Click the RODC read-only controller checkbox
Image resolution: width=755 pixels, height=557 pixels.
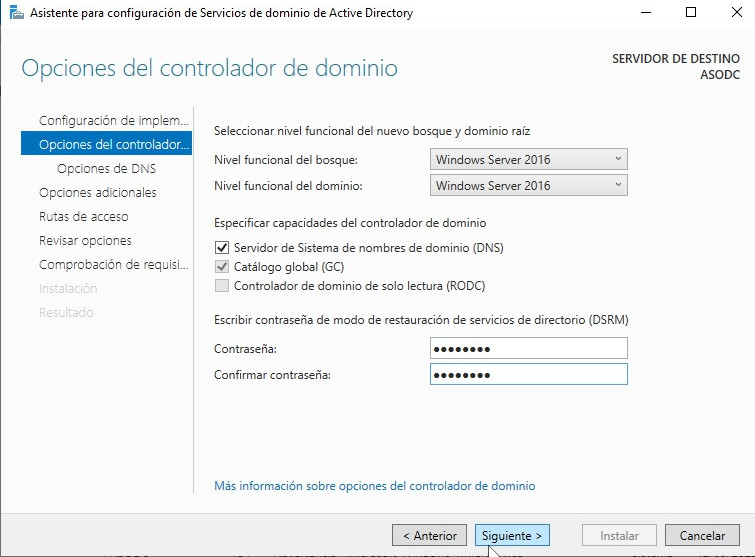(222, 286)
